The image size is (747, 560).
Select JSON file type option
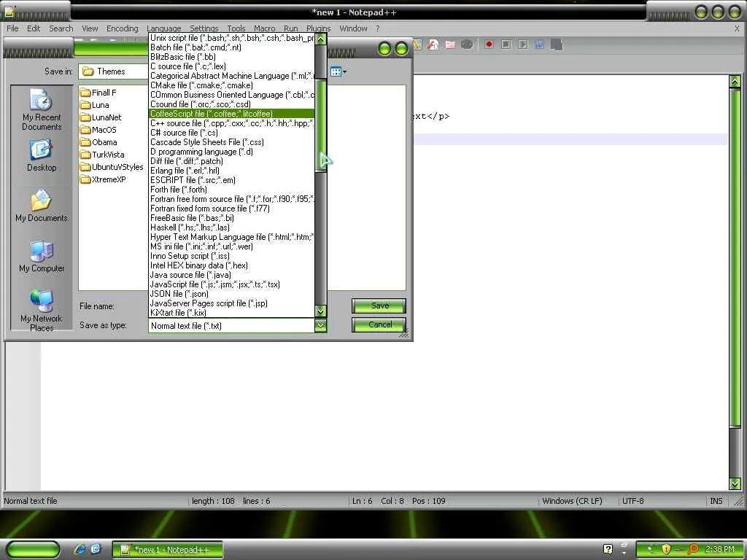pyautogui.click(x=231, y=293)
